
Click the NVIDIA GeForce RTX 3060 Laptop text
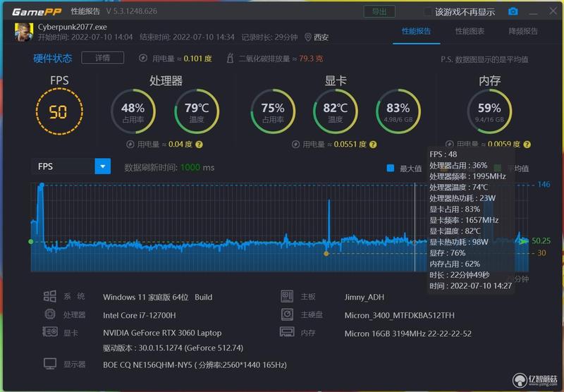162,333
